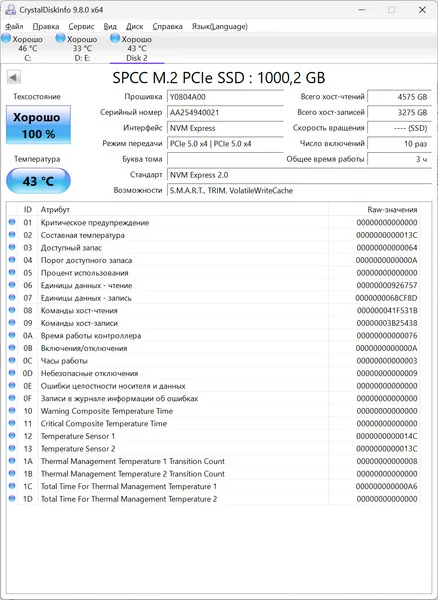Click the status dot for Процент использования

[12, 272]
